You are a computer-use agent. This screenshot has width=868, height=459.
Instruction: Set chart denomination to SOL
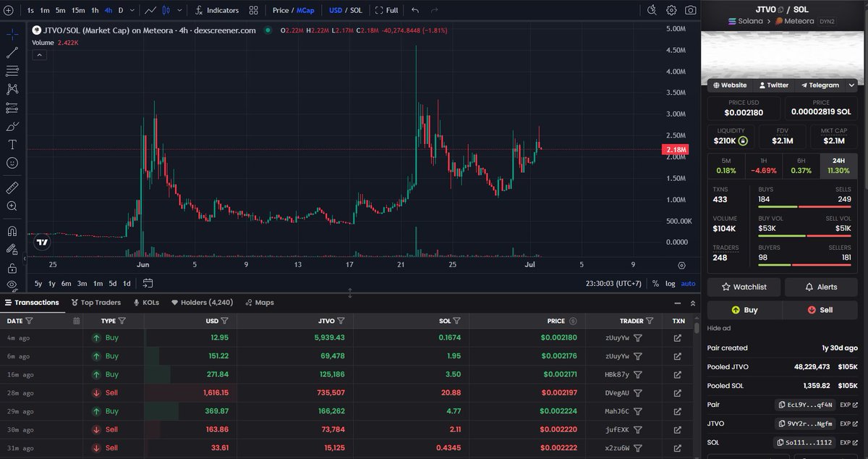pos(356,10)
